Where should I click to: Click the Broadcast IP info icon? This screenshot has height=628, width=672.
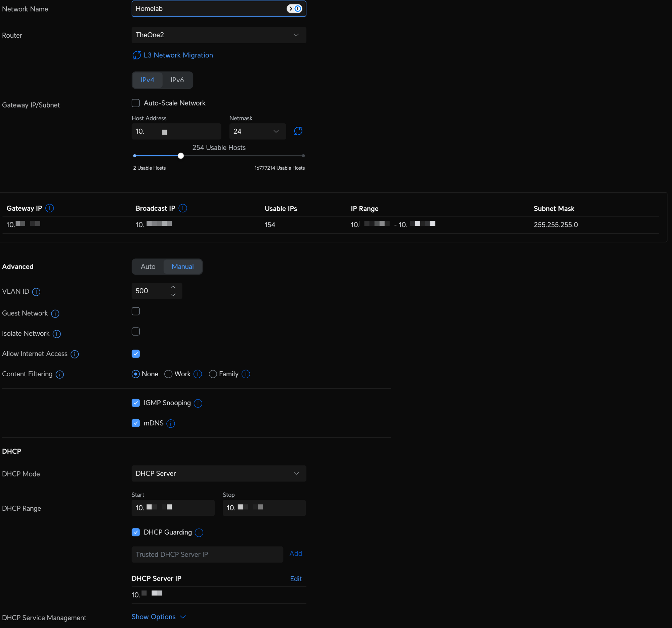(183, 208)
